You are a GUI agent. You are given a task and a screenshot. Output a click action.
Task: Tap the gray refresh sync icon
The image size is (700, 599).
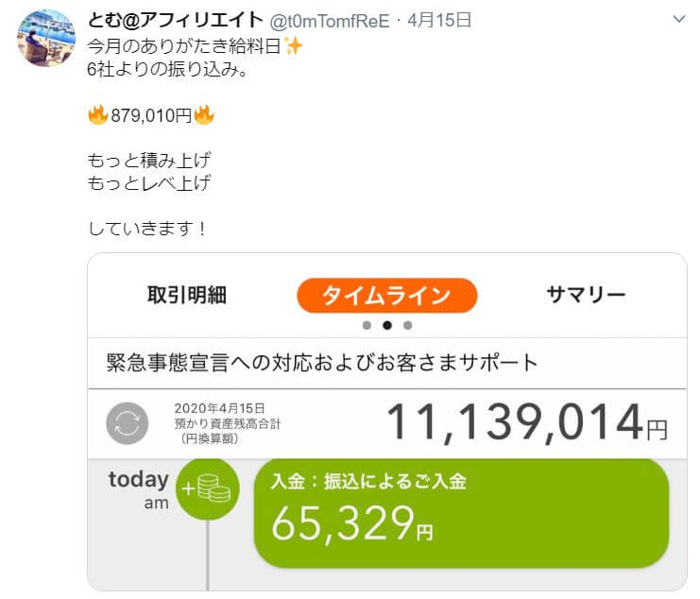pyautogui.click(x=128, y=423)
